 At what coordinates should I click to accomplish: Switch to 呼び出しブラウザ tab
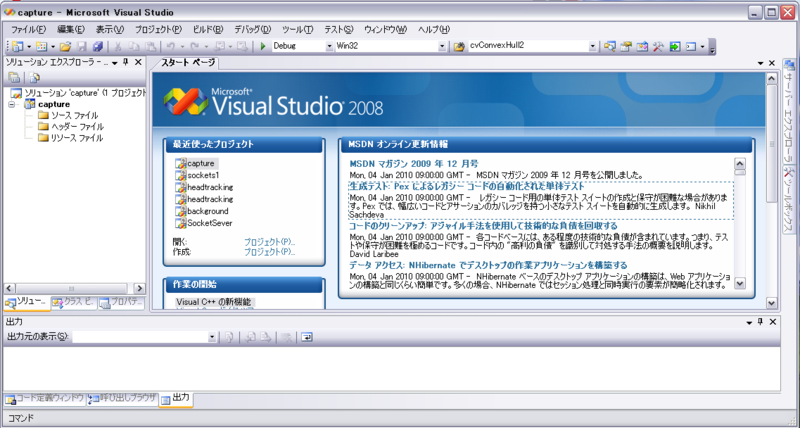(x=122, y=398)
